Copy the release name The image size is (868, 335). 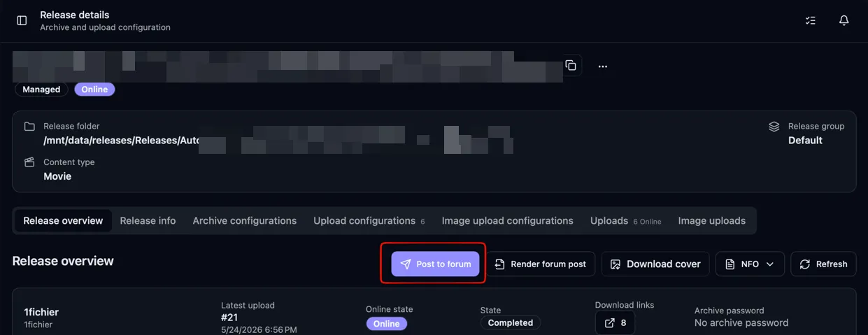(x=571, y=66)
